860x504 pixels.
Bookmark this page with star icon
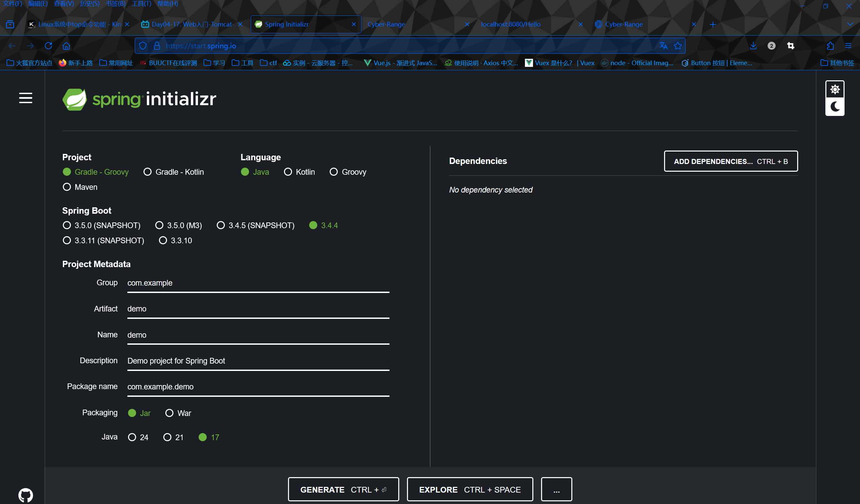(678, 46)
